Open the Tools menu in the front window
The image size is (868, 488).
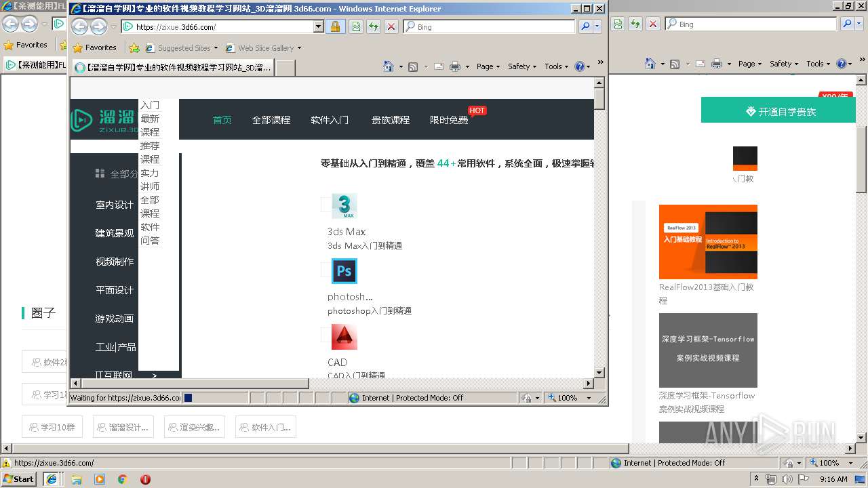pos(557,66)
